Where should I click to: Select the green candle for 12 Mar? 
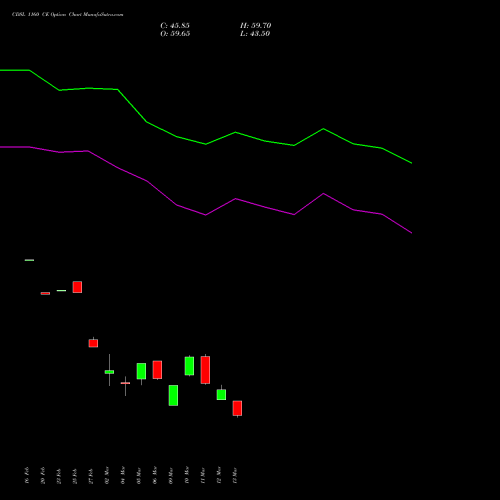coord(221,394)
